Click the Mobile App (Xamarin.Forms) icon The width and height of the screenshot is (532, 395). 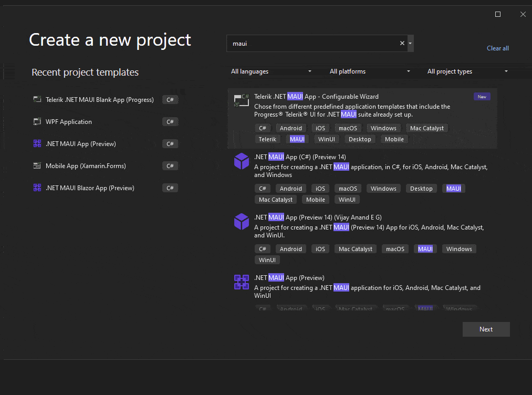(x=37, y=166)
